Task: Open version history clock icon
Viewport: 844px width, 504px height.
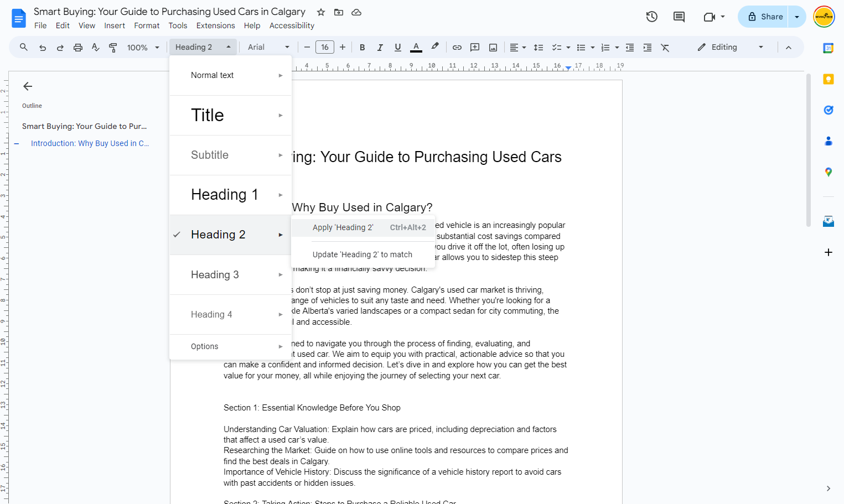Action: tap(652, 17)
